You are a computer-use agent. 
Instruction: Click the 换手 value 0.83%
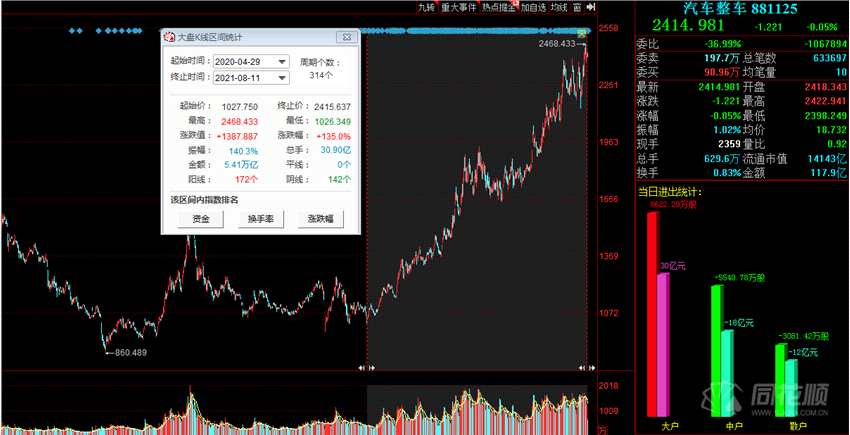(727, 173)
